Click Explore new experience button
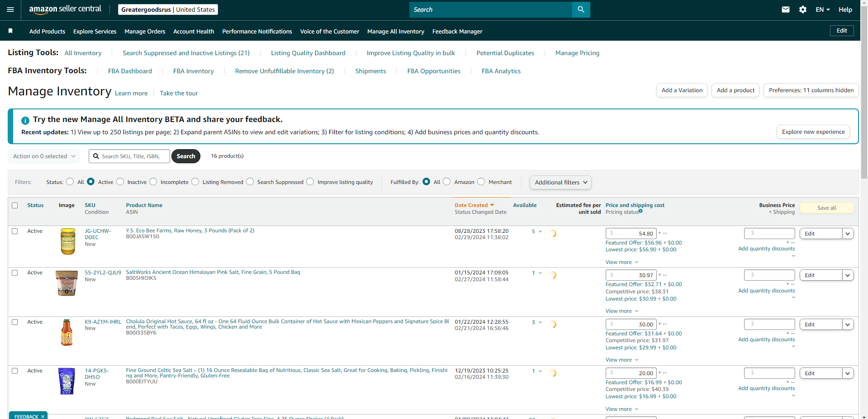Viewport: 868px width, 419px height. 813,132
